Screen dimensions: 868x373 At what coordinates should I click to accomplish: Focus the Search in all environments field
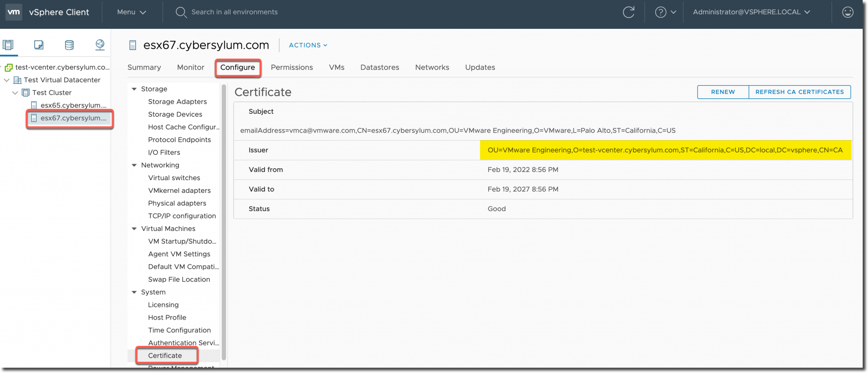[234, 12]
